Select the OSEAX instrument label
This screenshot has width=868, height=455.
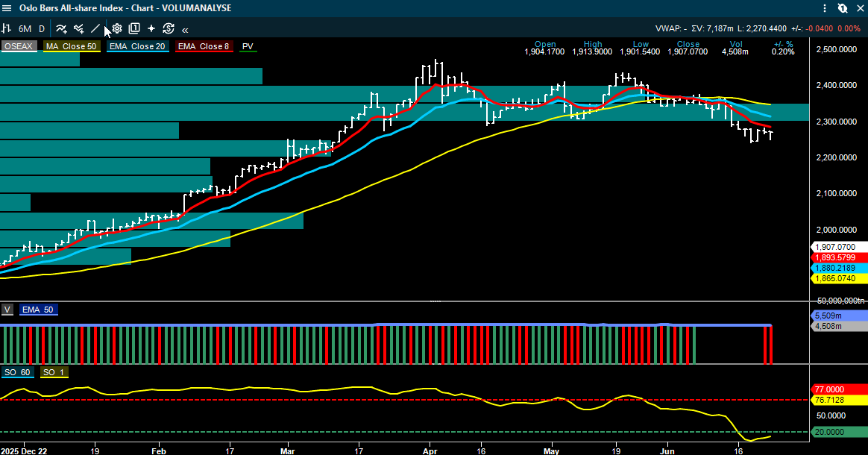18,46
